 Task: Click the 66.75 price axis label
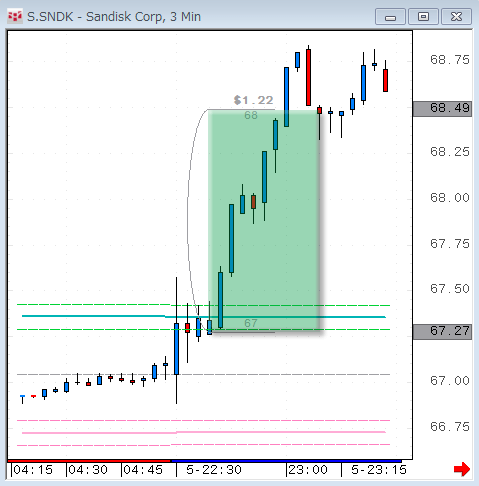point(450,427)
